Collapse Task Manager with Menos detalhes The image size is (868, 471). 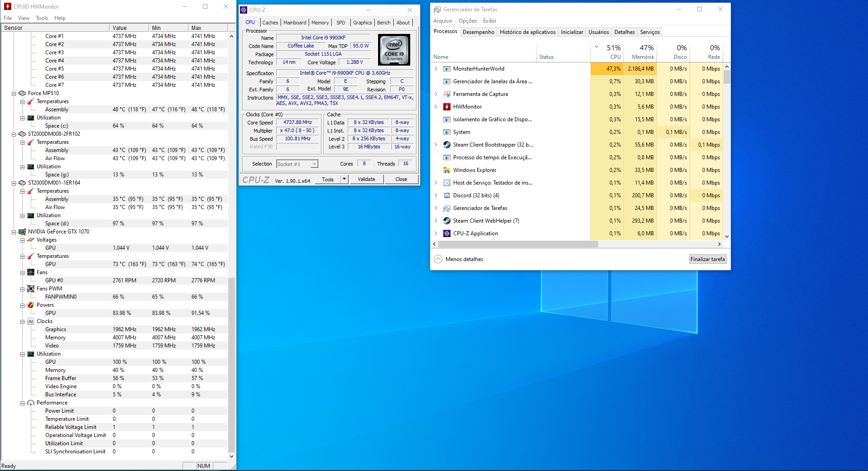tap(458, 259)
